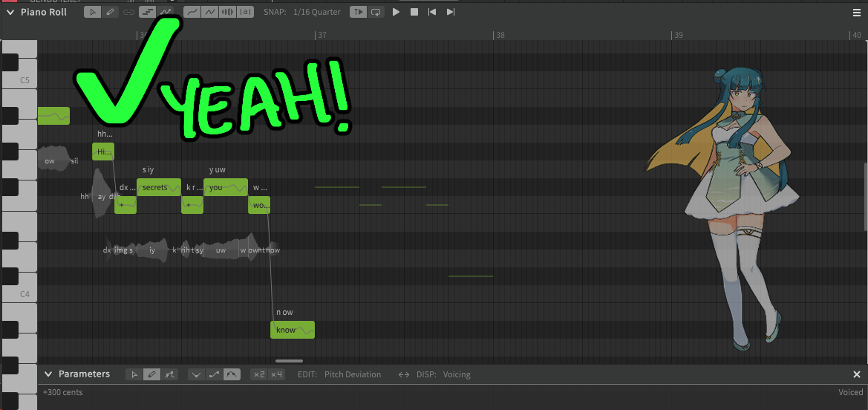Image resolution: width=868 pixels, height=410 pixels.
Task: Collapse the Piano Roll panel chevron
Action: click(x=10, y=12)
